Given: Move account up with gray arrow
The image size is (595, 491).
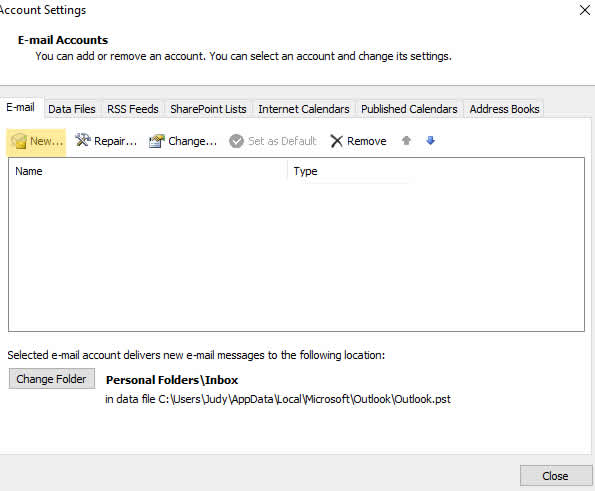Looking at the screenshot, I should click(406, 141).
